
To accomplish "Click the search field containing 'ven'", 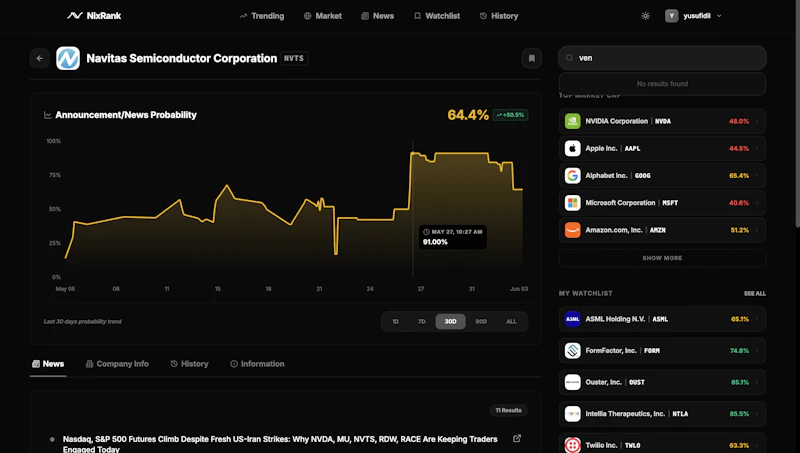I will (662, 58).
